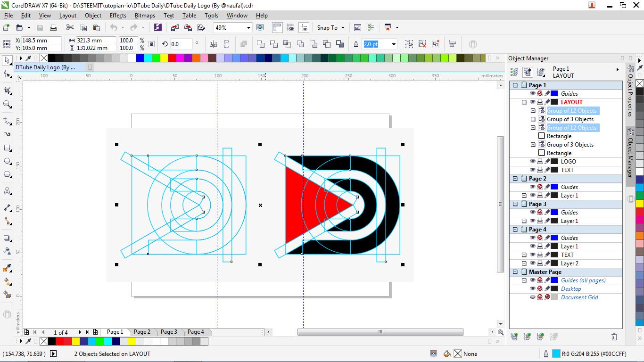This screenshot has width=644, height=362.
Task: Click the no-color X swatch in top palette
Action: click(44, 58)
